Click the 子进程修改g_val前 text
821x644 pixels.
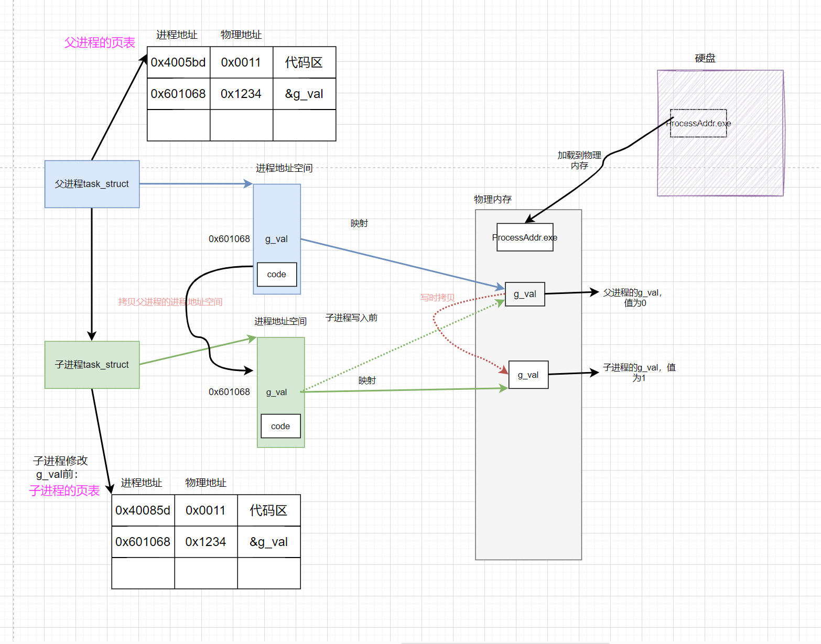[x=60, y=467]
